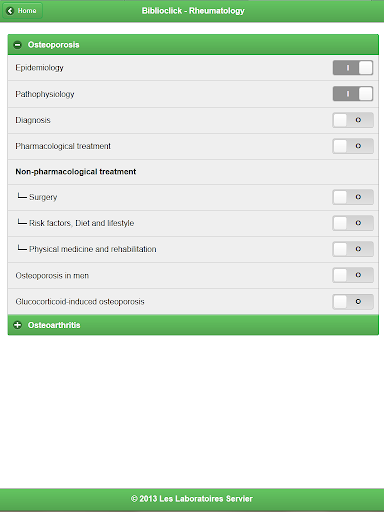Enable the Diagnosis toggle
The image size is (384, 512).
pos(353,120)
